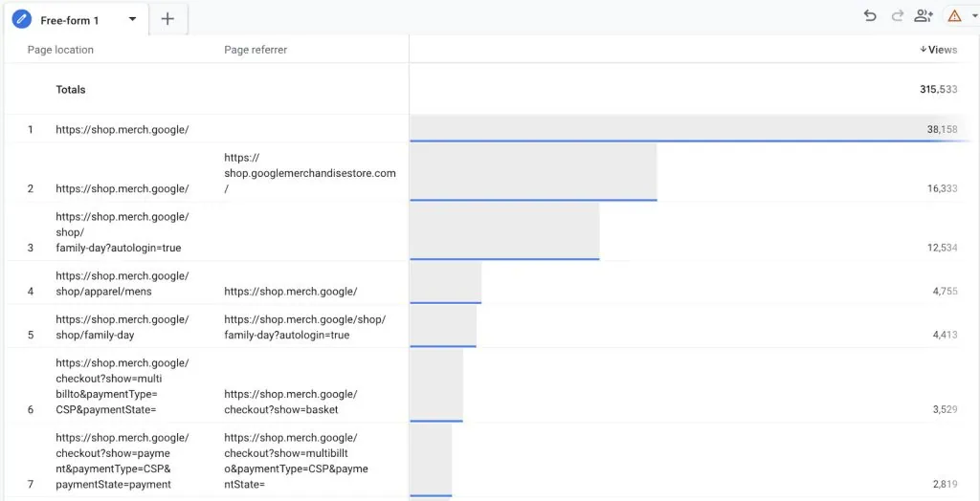
Task: Redo the last change
Action: [x=898, y=16]
